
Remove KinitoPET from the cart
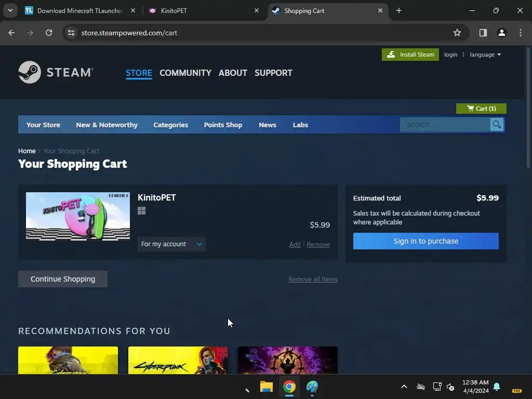click(x=318, y=245)
